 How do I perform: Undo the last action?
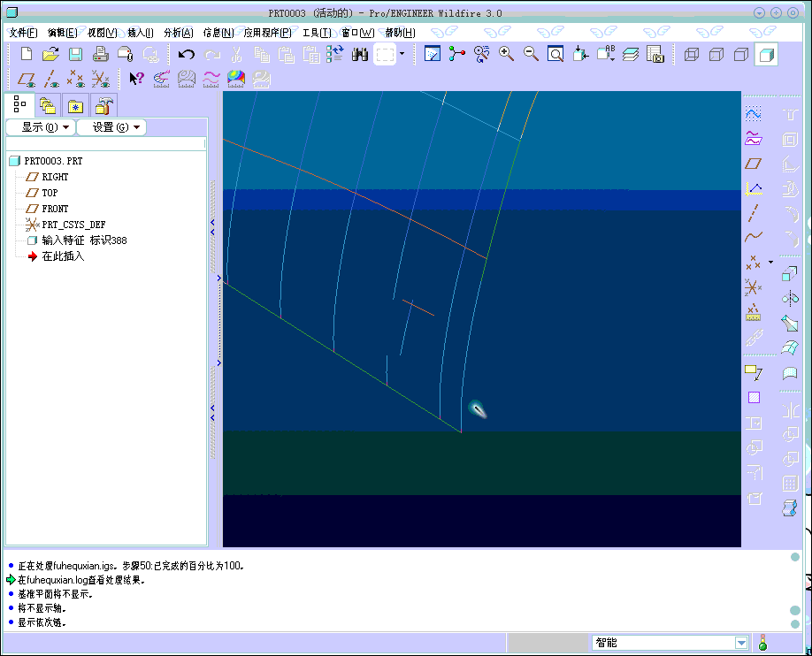187,54
